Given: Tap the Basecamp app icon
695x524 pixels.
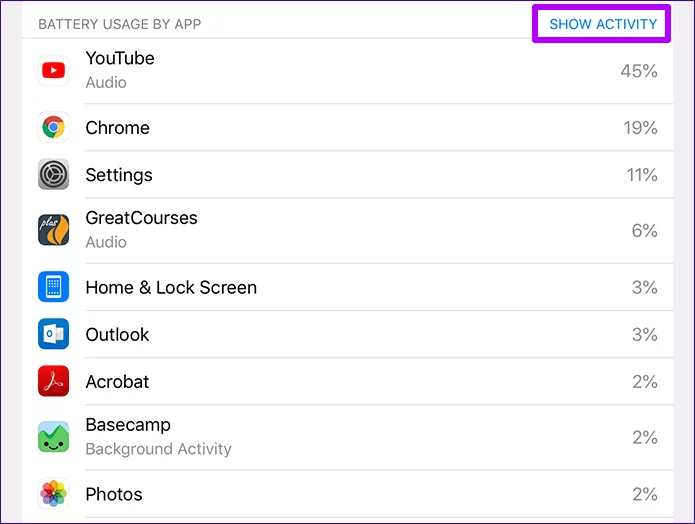Looking at the screenshot, I should (53, 437).
